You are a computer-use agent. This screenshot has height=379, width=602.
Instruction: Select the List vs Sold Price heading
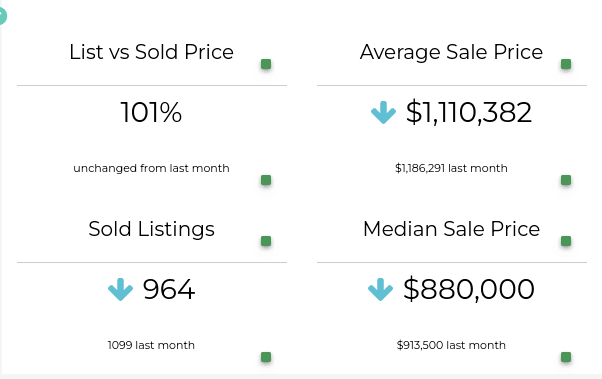[151, 52]
